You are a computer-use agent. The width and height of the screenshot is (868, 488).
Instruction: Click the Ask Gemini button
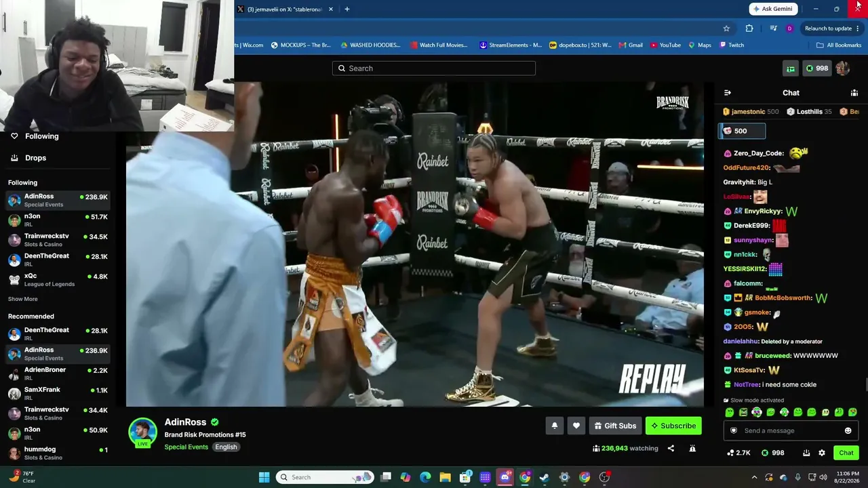point(773,9)
